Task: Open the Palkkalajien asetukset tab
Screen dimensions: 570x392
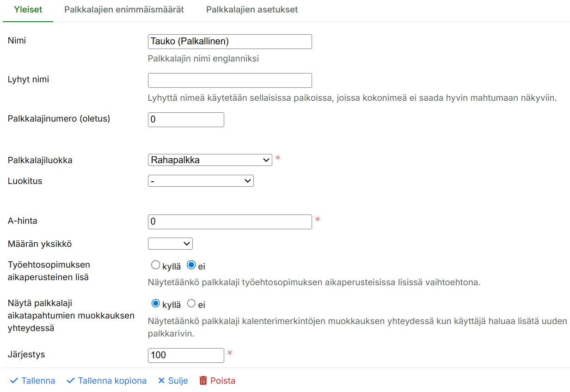Action: (252, 10)
